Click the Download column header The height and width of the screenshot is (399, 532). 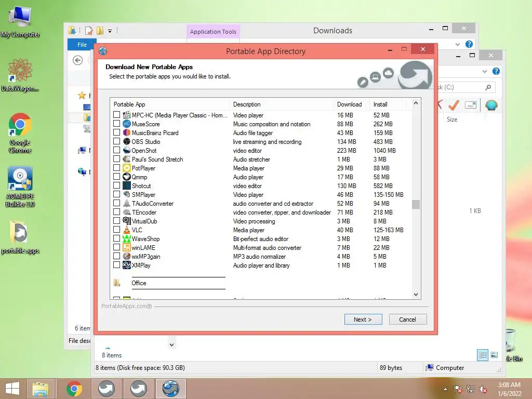point(352,104)
